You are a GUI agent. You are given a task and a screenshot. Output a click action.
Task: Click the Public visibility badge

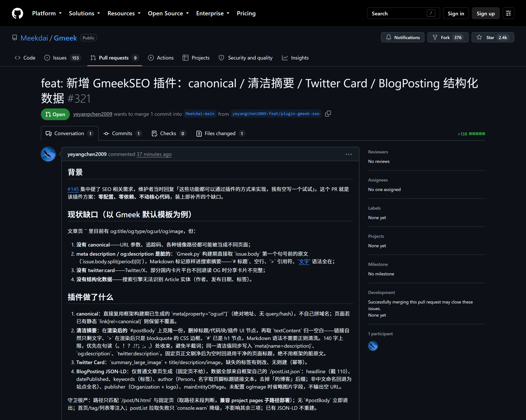point(88,38)
